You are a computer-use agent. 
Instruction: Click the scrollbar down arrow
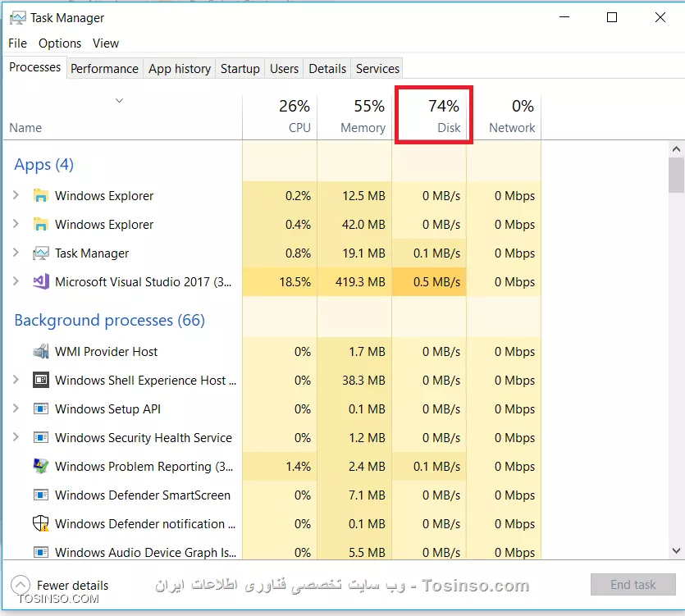[x=676, y=550]
